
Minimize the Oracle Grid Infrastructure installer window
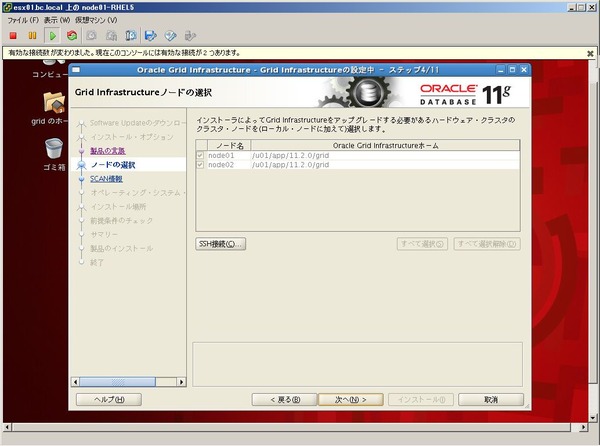[x=501, y=70]
